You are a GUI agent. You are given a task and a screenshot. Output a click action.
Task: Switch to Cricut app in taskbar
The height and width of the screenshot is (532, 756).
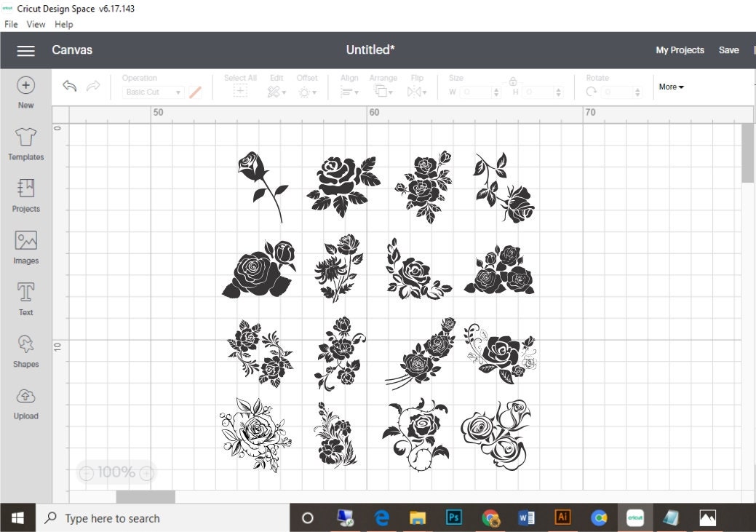coord(635,518)
